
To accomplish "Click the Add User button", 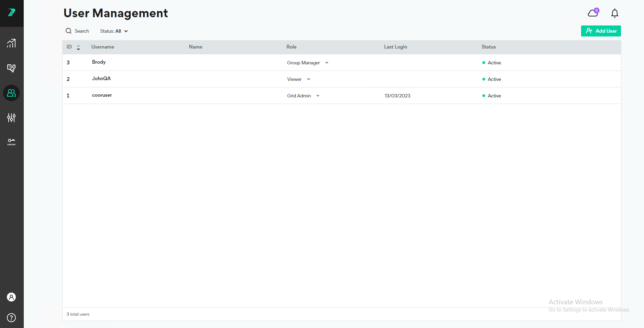I will click(x=600, y=31).
